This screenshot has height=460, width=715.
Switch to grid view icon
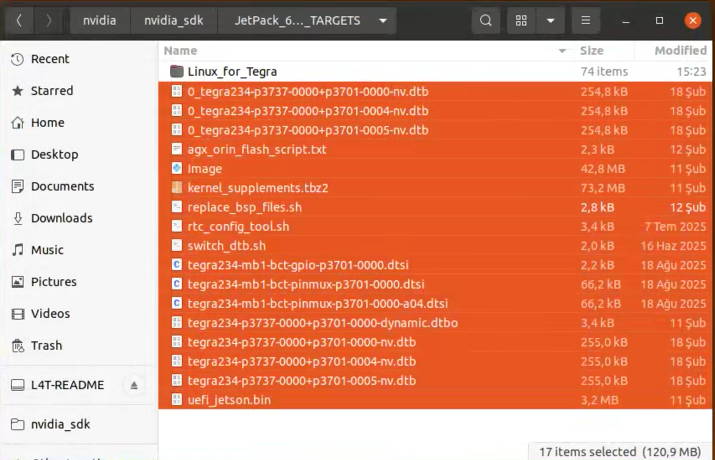[x=521, y=21]
